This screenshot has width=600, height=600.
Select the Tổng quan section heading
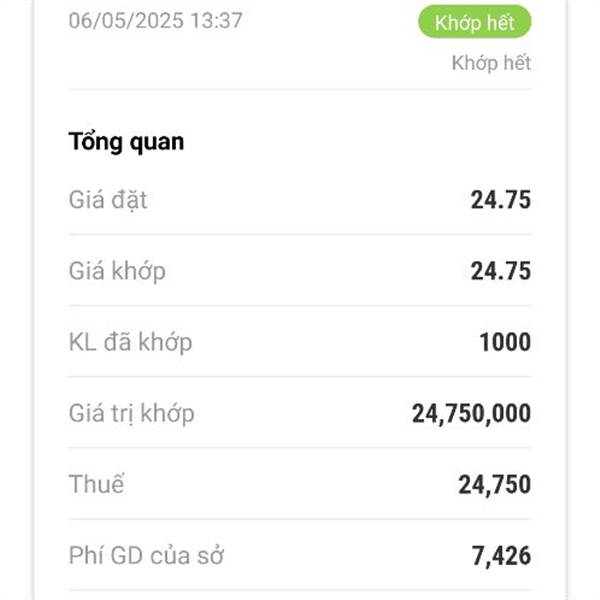tap(126, 142)
